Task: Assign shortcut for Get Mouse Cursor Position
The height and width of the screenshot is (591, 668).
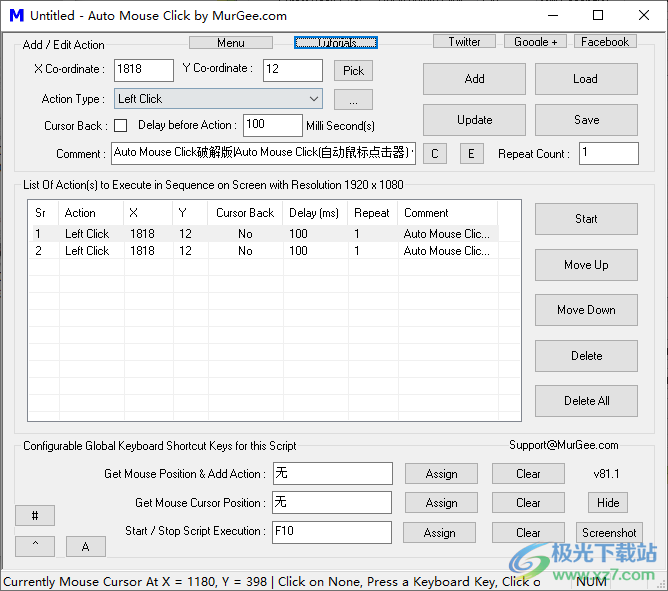Action: coord(441,503)
